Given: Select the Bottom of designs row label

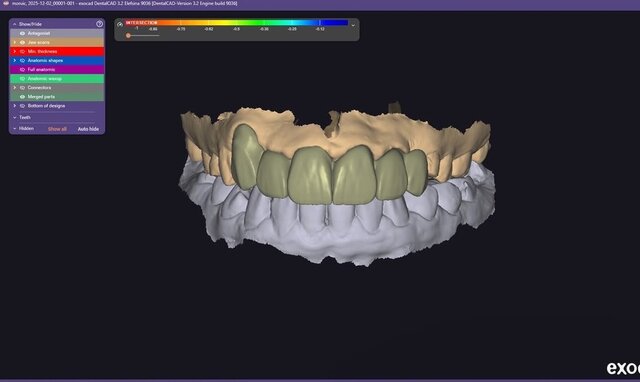Looking at the screenshot, I should [x=46, y=106].
